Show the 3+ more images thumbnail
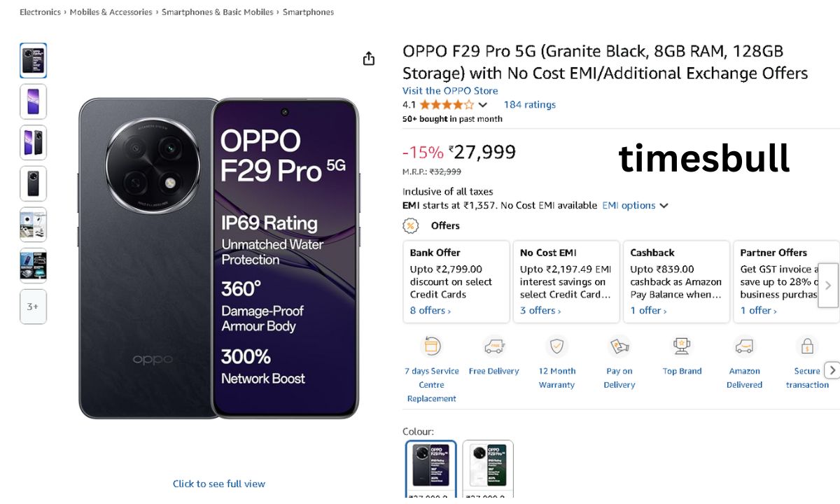The width and height of the screenshot is (840, 504). (x=33, y=307)
